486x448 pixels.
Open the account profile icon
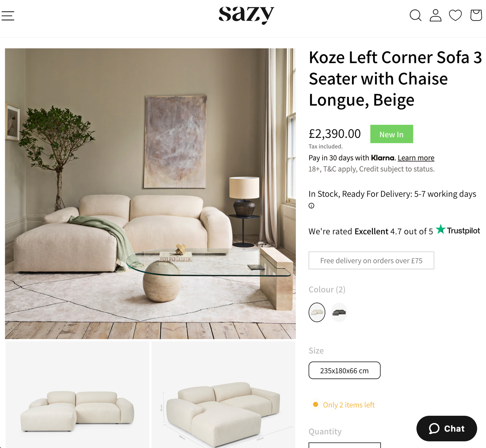436,15
